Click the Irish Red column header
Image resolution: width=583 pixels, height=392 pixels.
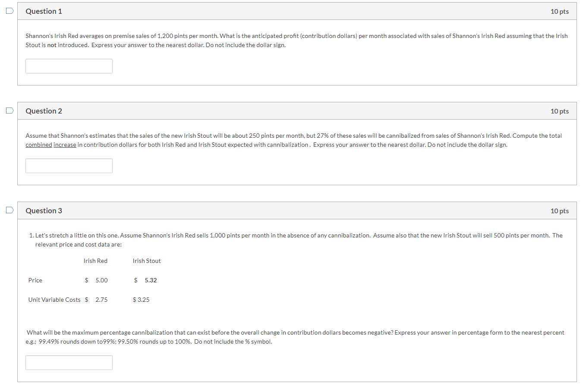pyautogui.click(x=95, y=261)
